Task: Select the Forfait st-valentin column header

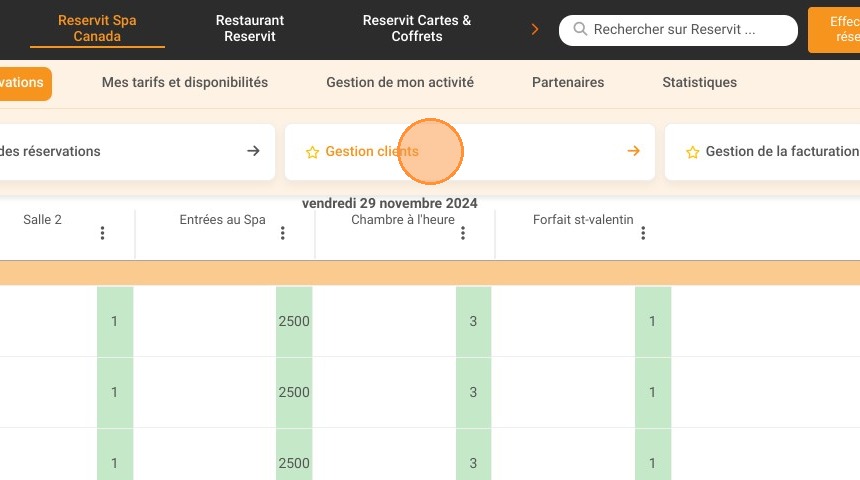Action: coord(583,219)
